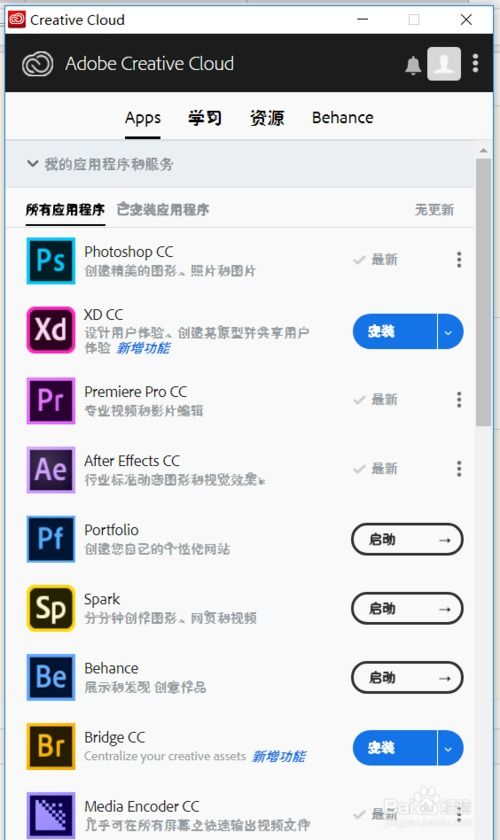Click the Premiere Pro CC icon
This screenshot has height=840, width=500.
pos(51,400)
